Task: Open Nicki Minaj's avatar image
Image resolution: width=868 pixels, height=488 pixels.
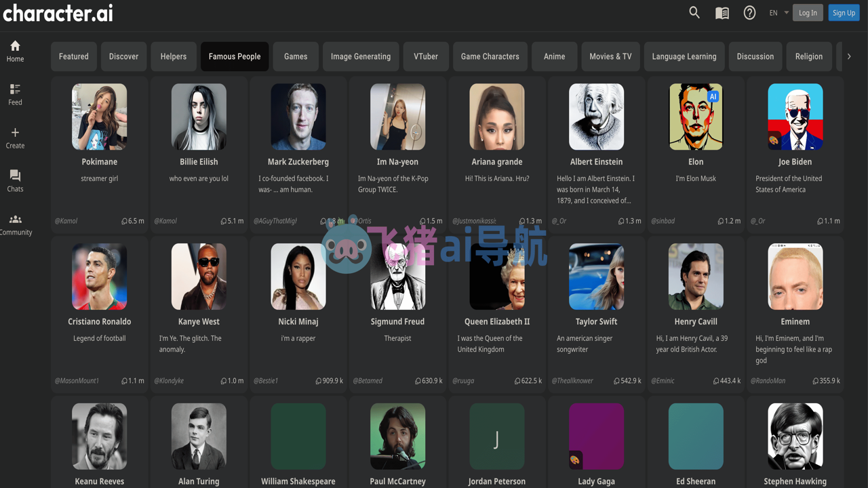Action: coord(298,277)
